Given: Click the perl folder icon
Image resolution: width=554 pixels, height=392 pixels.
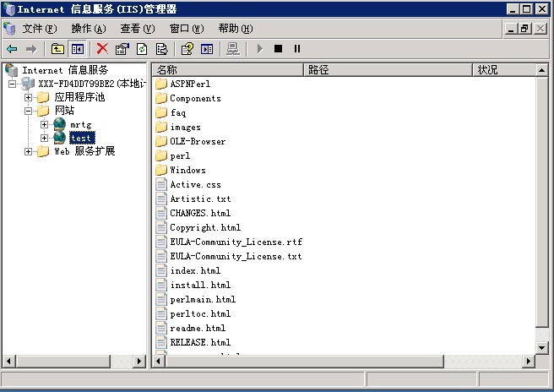Looking at the screenshot, I should coord(161,155).
